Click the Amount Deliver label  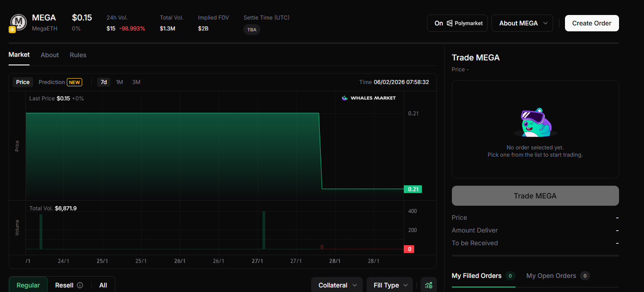coord(475,230)
